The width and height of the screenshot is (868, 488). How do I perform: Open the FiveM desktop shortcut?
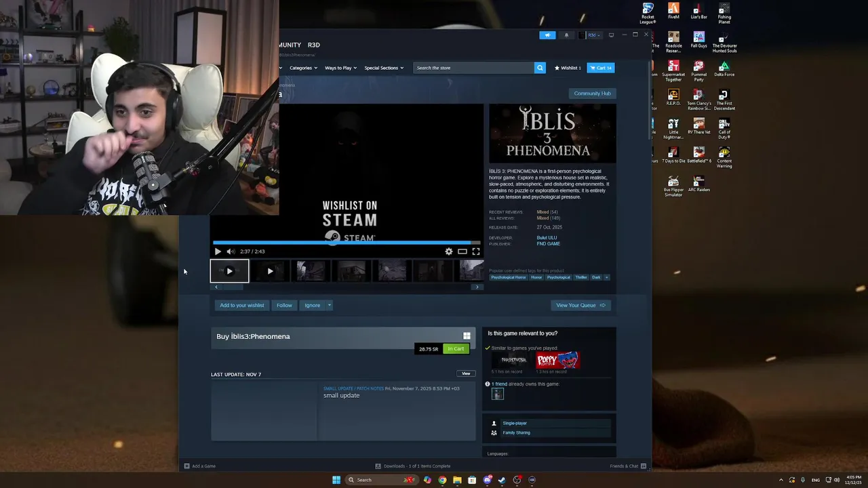pyautogui.click(x=673, y=11)
